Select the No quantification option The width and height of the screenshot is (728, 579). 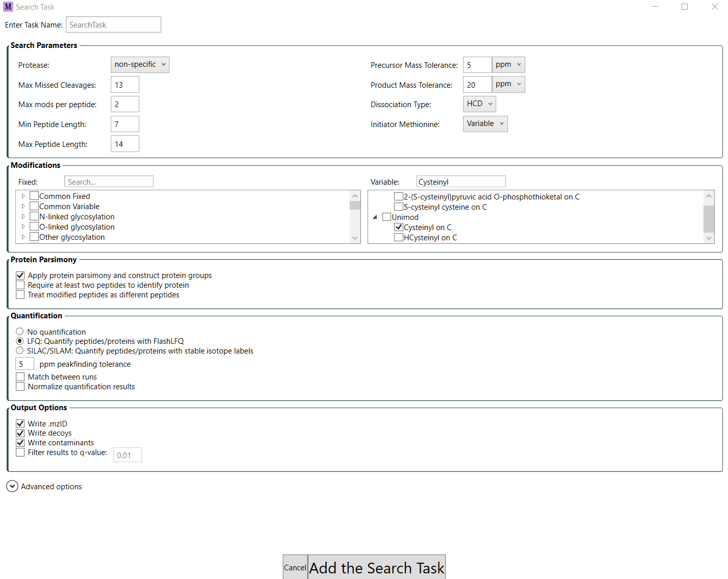19,331
